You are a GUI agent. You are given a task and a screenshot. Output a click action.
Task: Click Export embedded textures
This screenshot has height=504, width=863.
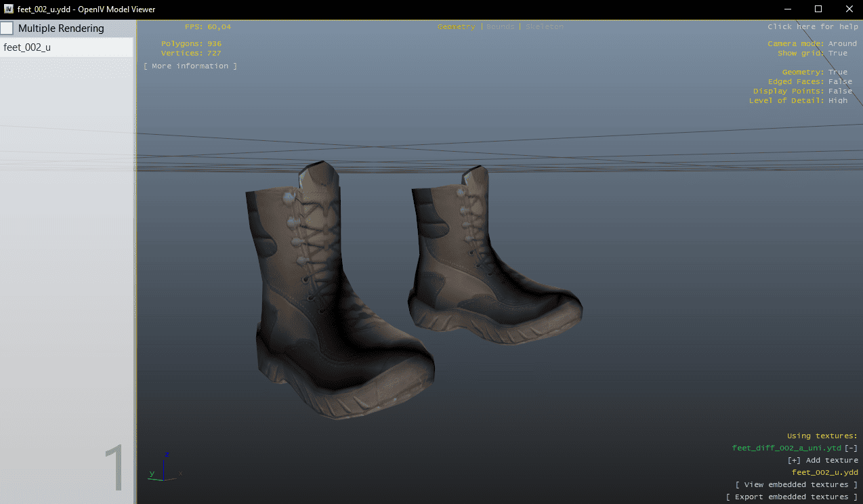point(792,497)
